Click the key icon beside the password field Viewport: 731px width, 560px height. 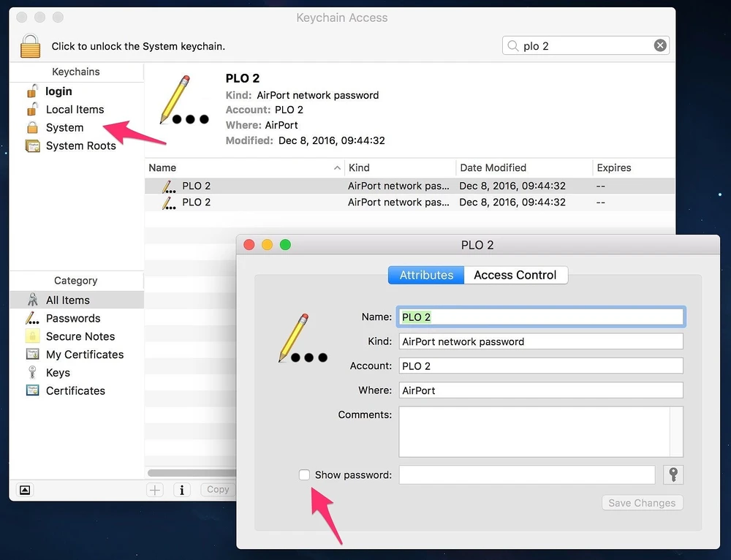[x=673, y=475]
